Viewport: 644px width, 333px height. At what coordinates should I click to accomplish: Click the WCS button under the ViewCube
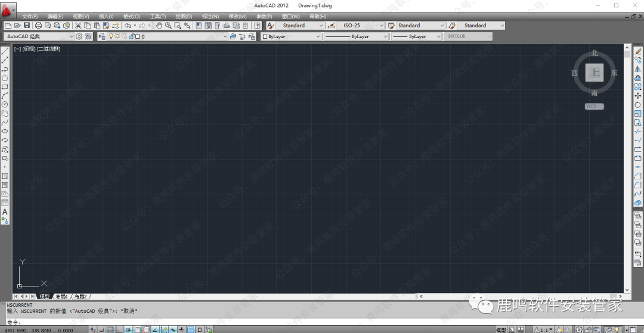click(x=594, y=107)
